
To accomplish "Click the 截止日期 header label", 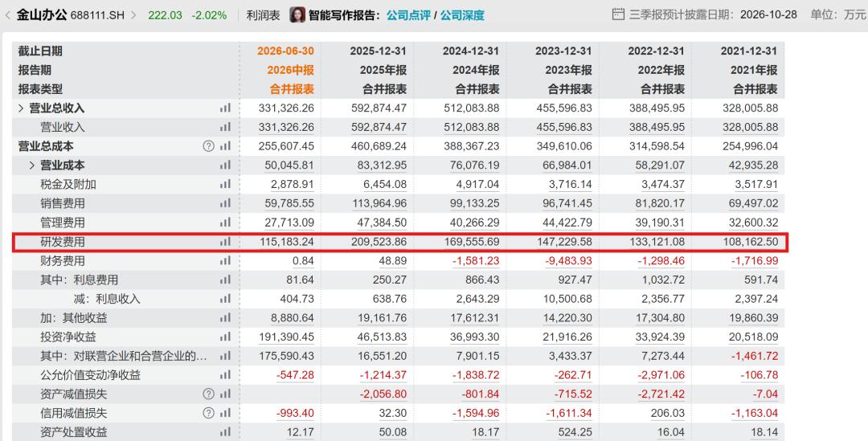I will pyautogui.click(x=40, y=51).
